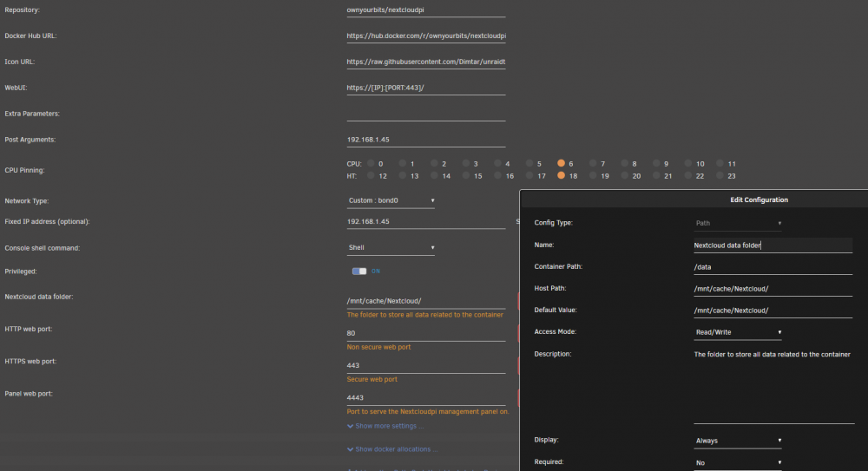
Task: Toggle HT core 23 pinning
Action: (720, 175)
